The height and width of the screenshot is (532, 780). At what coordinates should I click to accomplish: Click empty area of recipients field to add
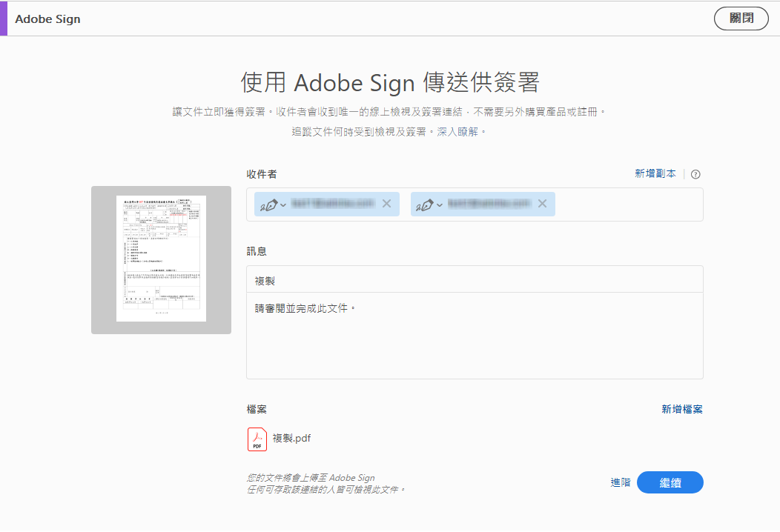628,205
